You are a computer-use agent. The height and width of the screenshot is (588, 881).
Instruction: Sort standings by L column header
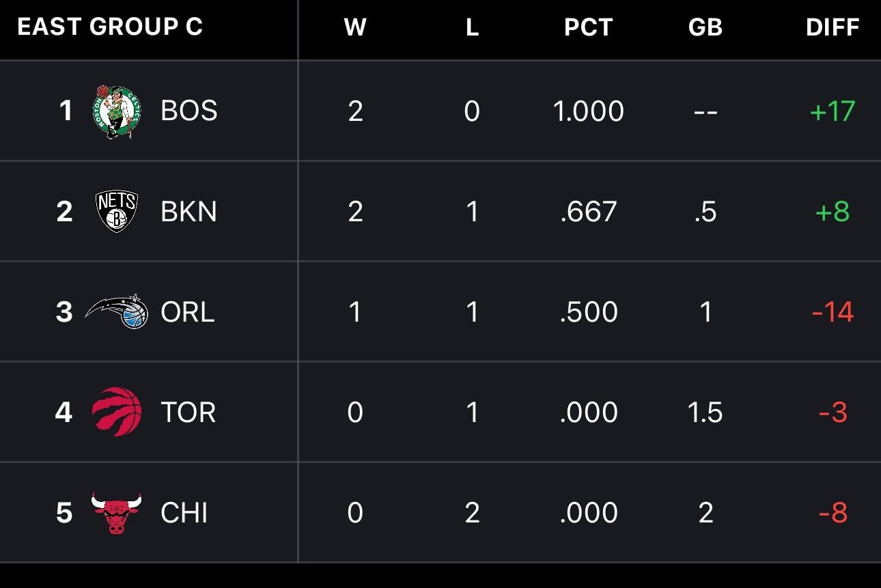pos(472,27)
